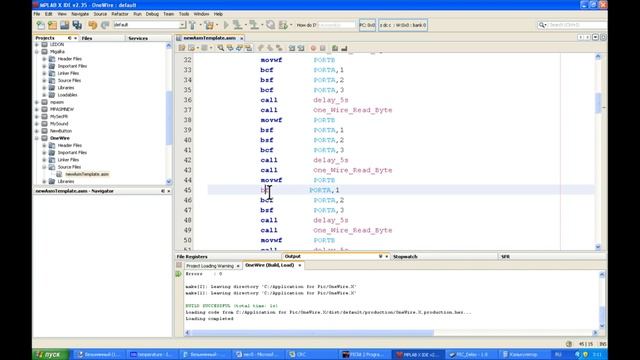Uncomment the selected lines
The width and height of the screenshot is (640, 360).
pos(344,48)
